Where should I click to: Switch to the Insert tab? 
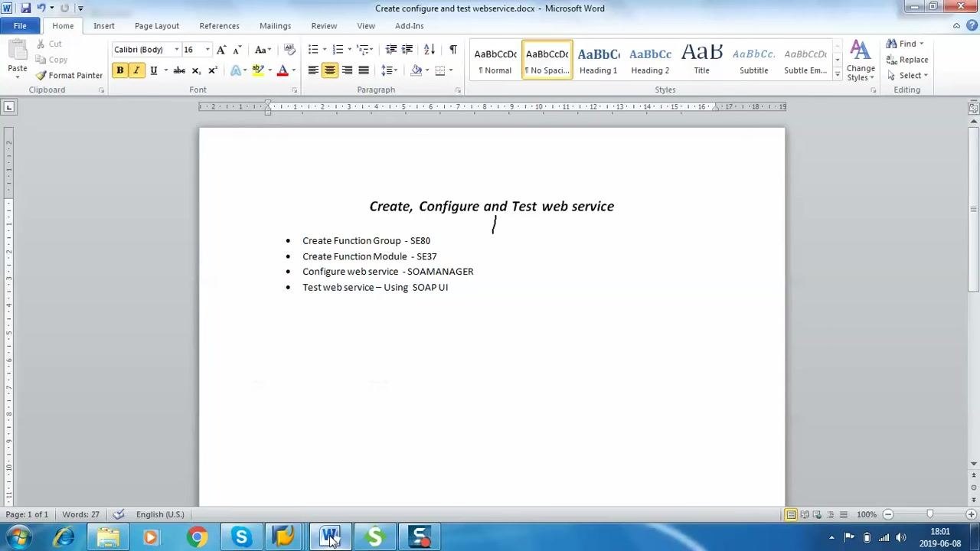(104, 26)
